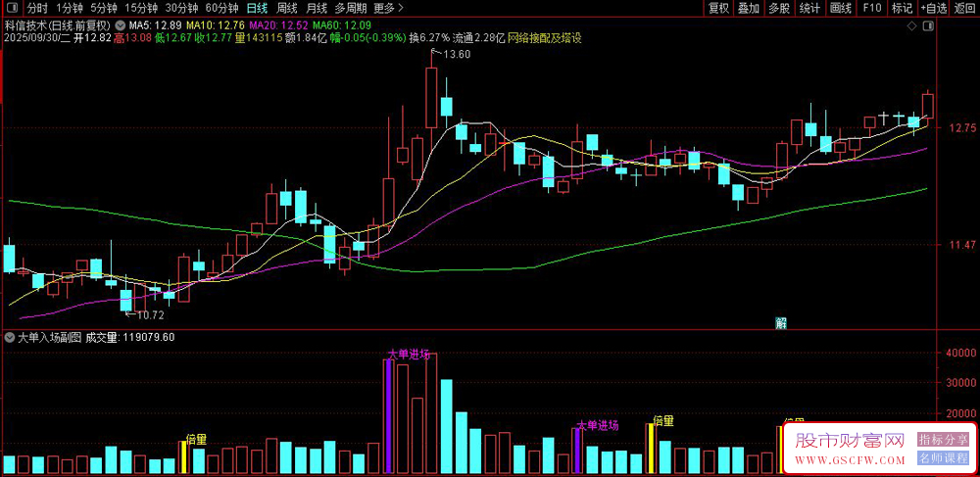
Task: Click the 科信技术(日线.前复权) title
Action: [58, 25]
